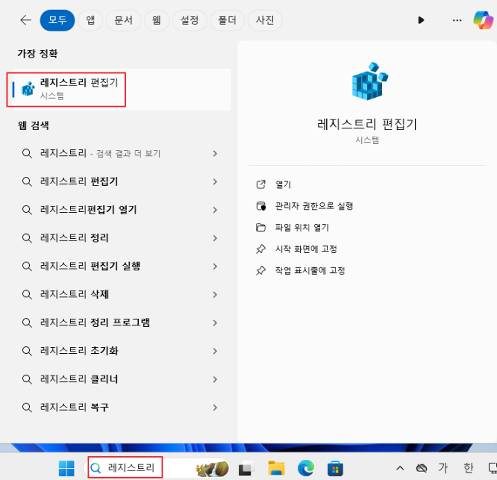Expand the 레지스트리 정리 suggestion arrow
This screenshot has height=480, width=497.
[x=215, y=238]
